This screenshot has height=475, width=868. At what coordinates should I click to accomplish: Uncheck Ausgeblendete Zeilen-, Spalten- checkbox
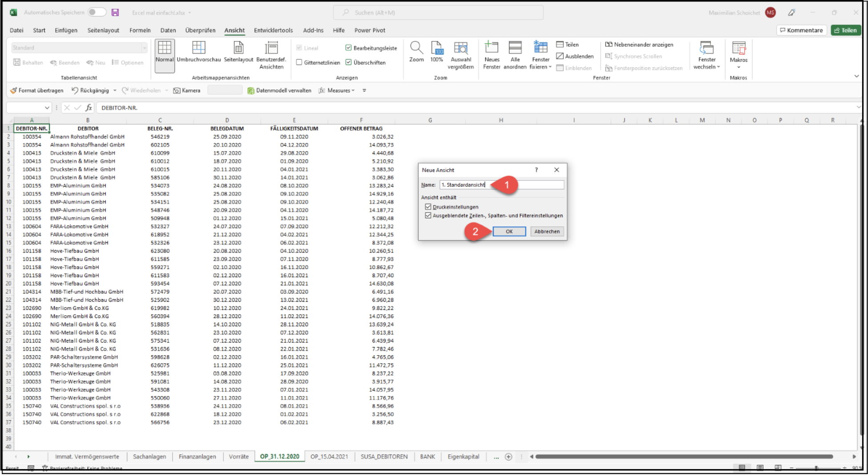coord(428,215)
